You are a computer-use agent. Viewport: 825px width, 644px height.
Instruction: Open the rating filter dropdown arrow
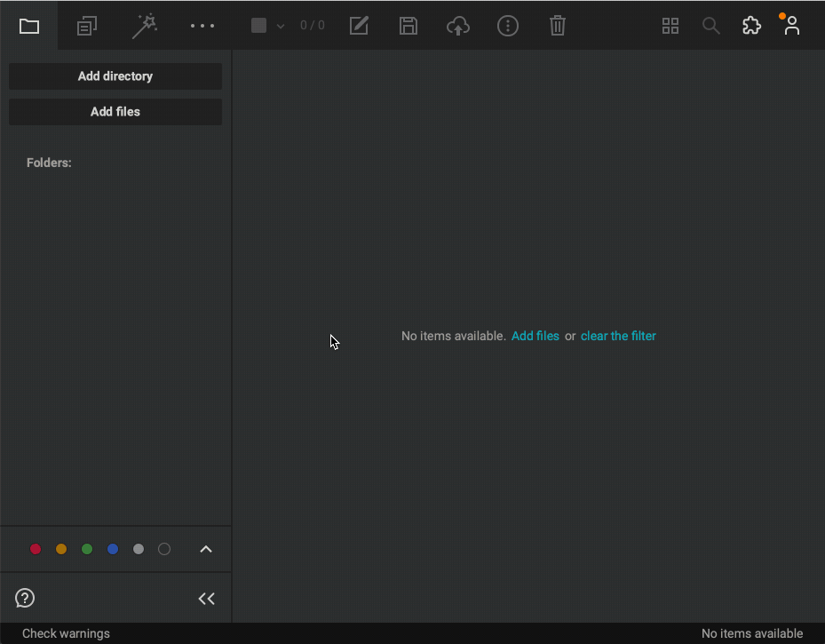point(280,26)
